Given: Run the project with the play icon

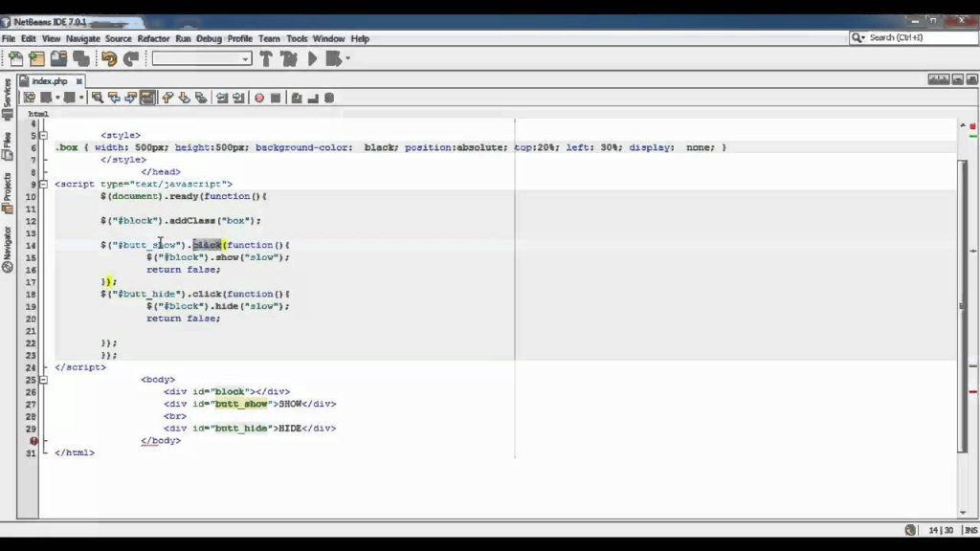Looking at the screenshot, I should pyautogui.click(x=313, y=58).
